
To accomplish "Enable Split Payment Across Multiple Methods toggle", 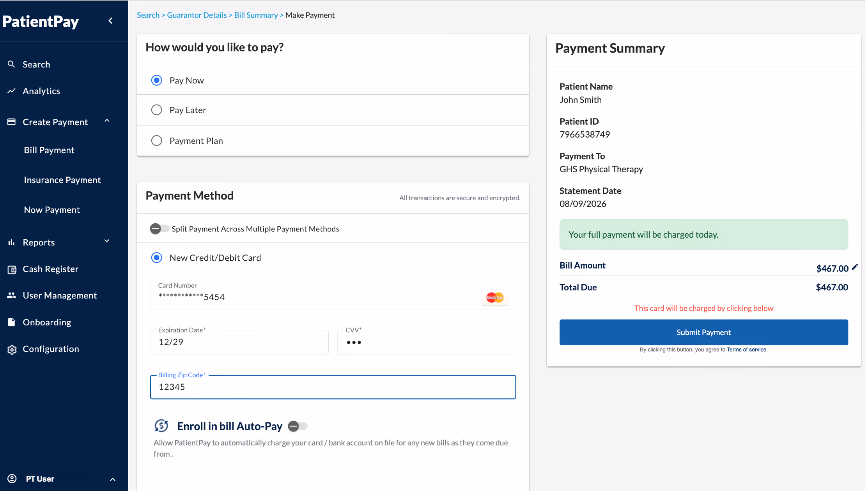I will (x=159, y=229).
